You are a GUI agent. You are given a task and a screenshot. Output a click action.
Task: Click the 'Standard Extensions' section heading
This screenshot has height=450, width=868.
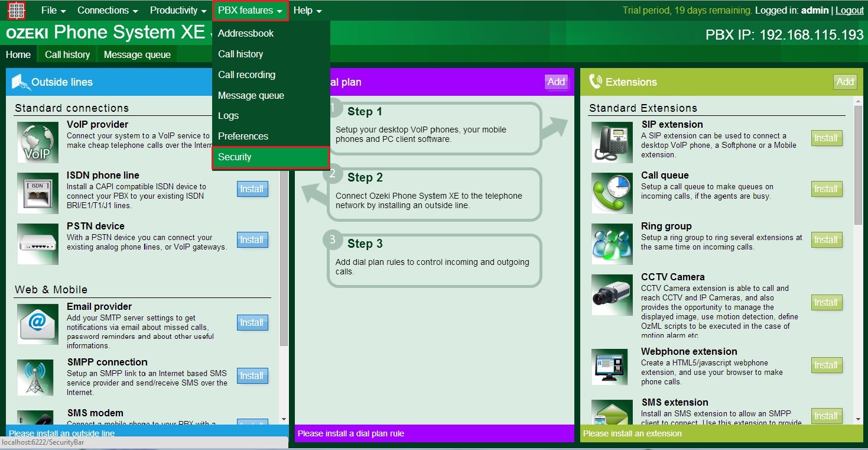(x=643, y=108)
